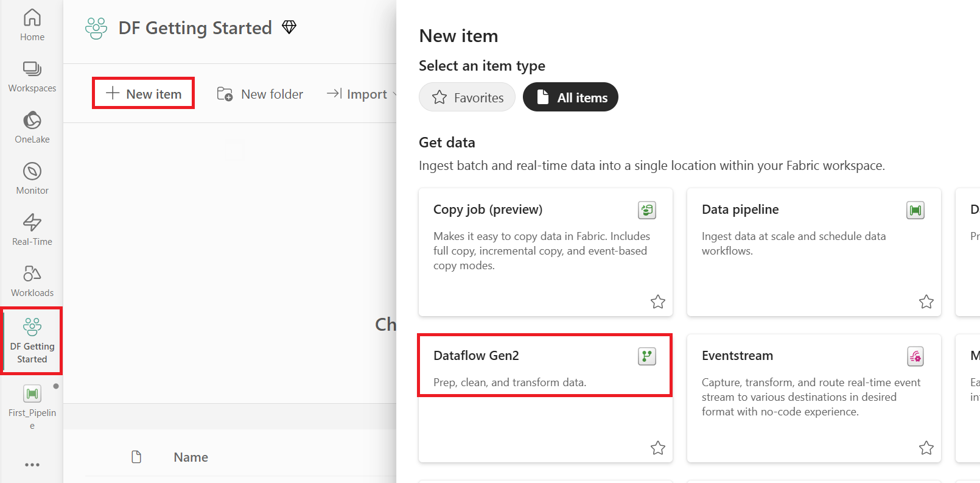
Task: Click the workspace icon beside DF Getting Started title
Action: (96, 28)
